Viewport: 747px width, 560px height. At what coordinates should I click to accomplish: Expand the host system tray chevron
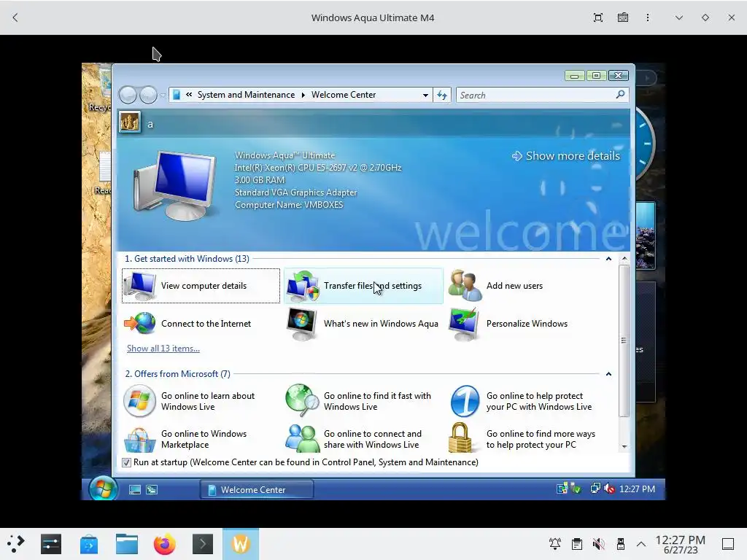(641, 544)
